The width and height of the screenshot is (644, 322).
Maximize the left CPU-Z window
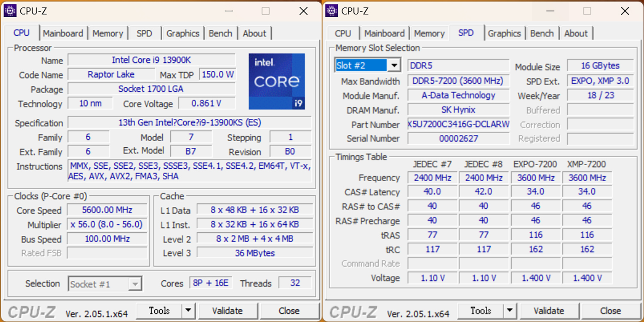tap(266, 11)
